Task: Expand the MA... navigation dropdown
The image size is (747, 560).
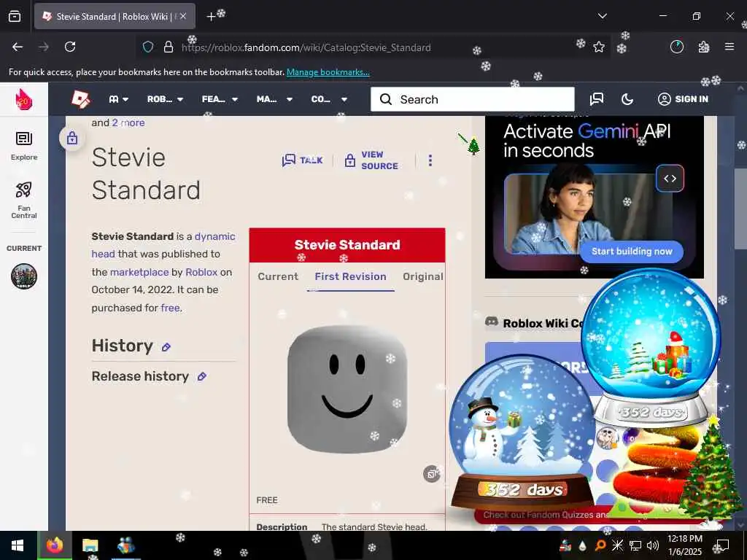Action: pos(274,99)
